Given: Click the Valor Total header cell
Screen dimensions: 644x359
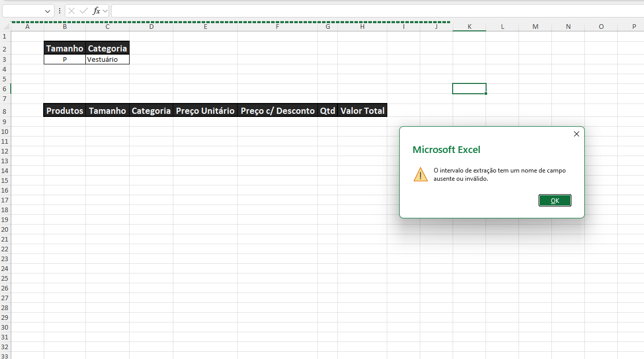Looking at the screenshot, I should (362, 111).
